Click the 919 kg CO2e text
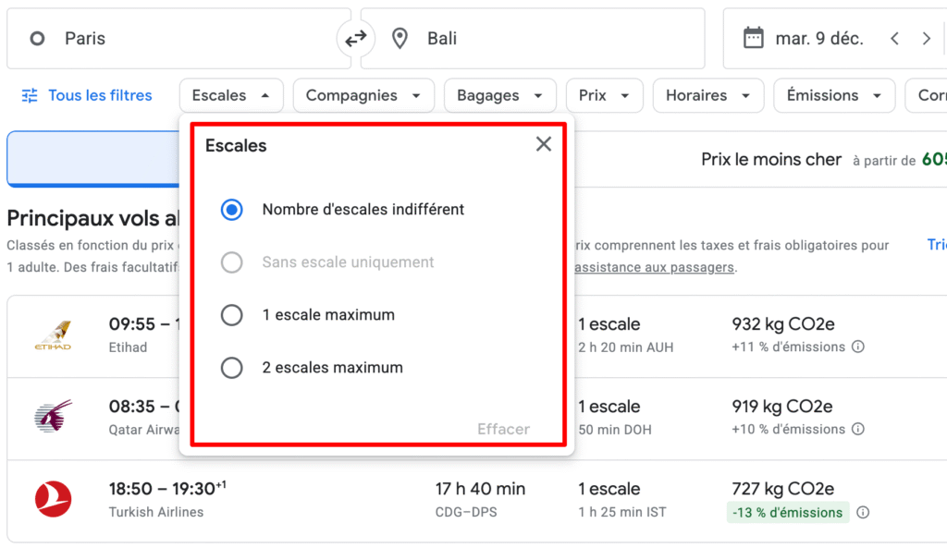The image size is (947, 560). [782, 407]
